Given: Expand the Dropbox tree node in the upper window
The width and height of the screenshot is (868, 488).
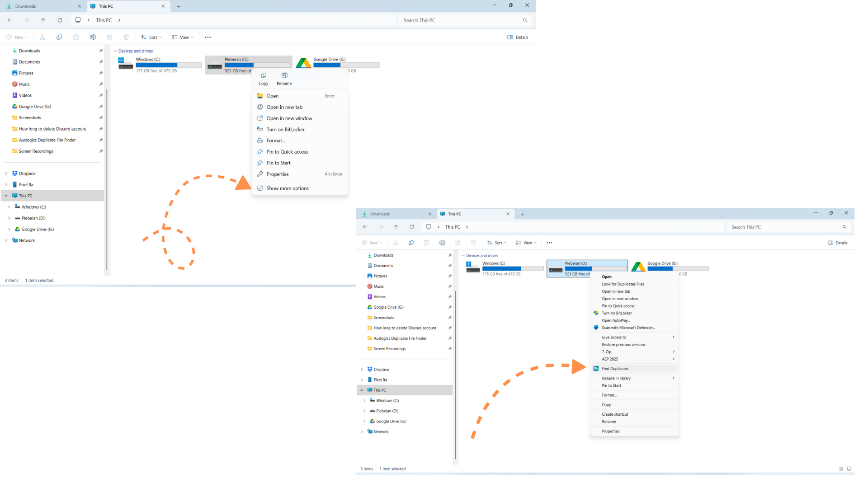Looking at the screenshot, I should [x=6, y=174].
